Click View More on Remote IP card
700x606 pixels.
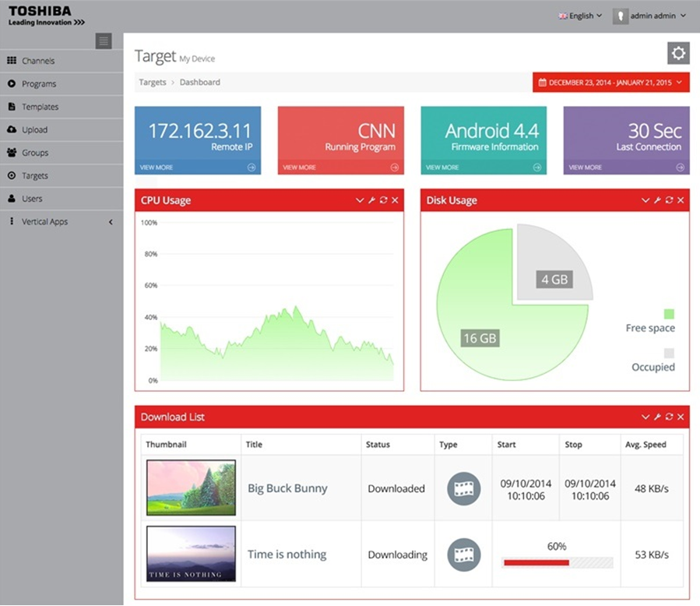pos(197,167)
